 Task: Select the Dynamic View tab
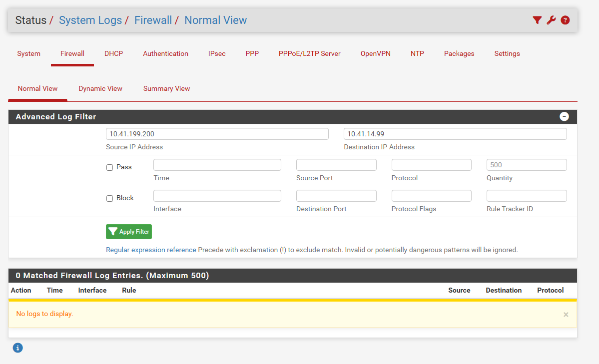coord(100,88)
